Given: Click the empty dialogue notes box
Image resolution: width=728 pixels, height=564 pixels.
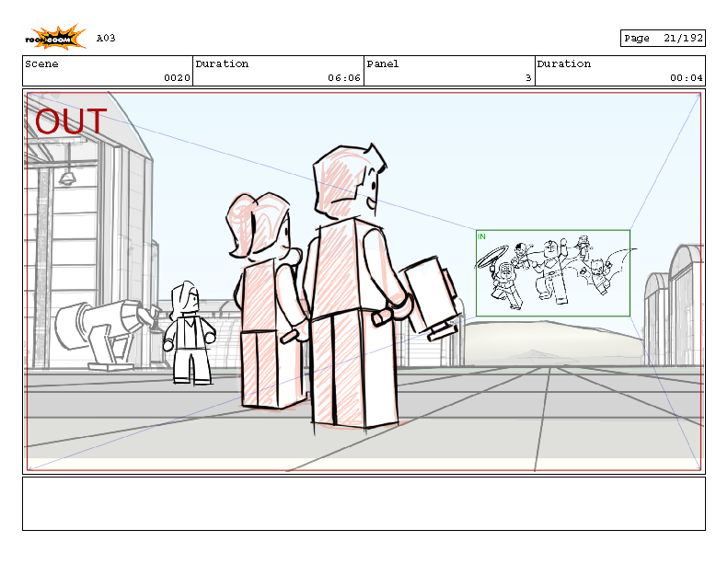Looking at the screenshot, I should click(x=364, y=503).
